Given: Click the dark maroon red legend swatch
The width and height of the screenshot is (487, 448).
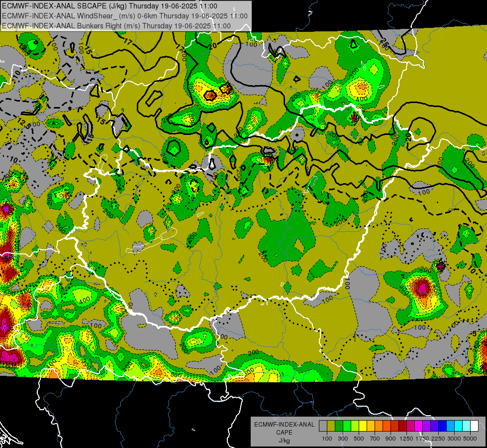Looking at the screenshot, I should tap(402, 426).
